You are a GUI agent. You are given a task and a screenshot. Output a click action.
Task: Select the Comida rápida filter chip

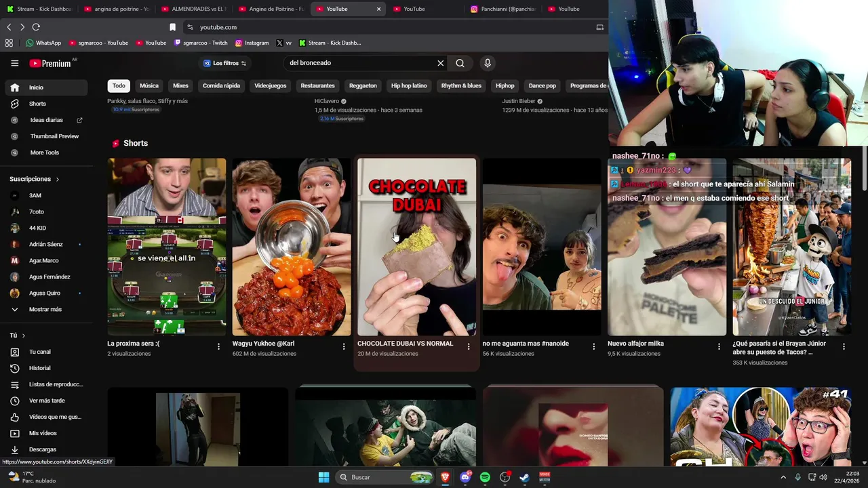point(221,85)
